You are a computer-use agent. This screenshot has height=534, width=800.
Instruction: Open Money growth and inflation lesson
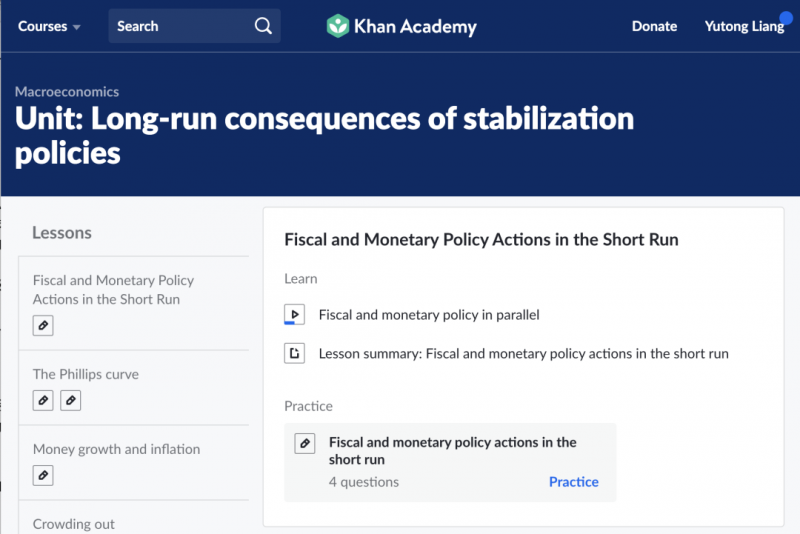(x=116, y=449)
